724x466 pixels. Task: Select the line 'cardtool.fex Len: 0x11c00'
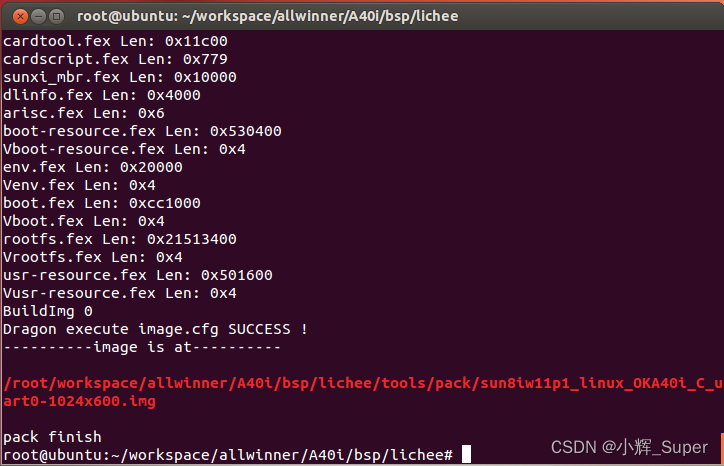[x=115, y=41]
